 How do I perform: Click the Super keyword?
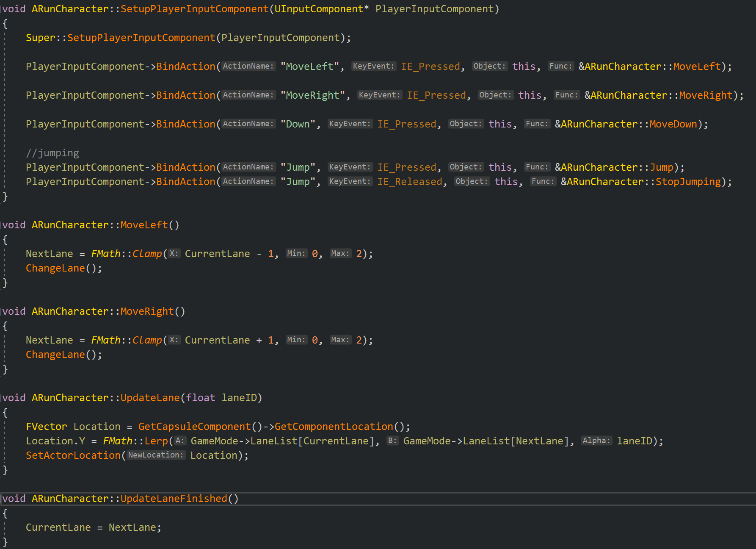click(x=41, y=38)
